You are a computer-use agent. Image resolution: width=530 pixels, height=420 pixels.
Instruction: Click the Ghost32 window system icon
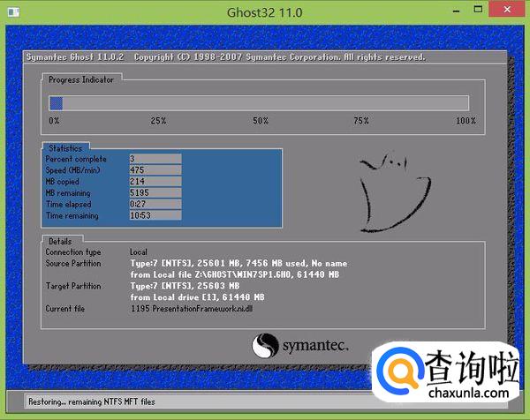(x=13, y=12)
